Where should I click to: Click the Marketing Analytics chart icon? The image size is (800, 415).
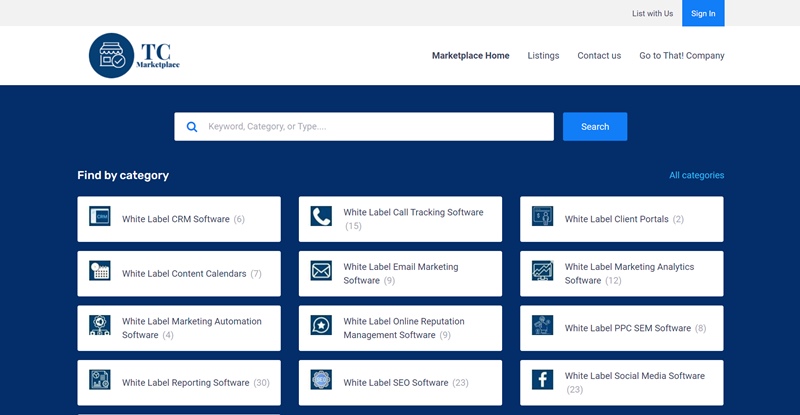(542, 271)
